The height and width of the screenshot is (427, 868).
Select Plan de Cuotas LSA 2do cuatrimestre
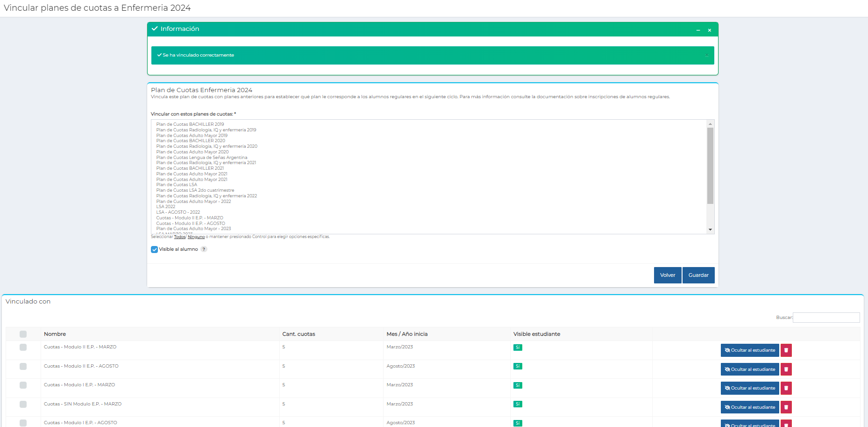195,190
